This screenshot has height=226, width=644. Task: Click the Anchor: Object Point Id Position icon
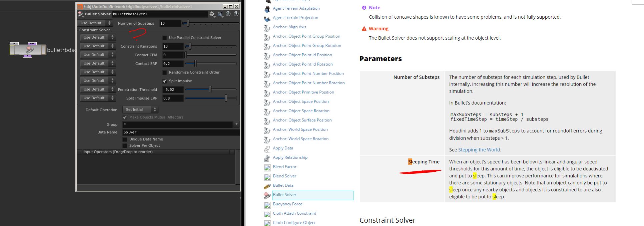pos(267,55)
